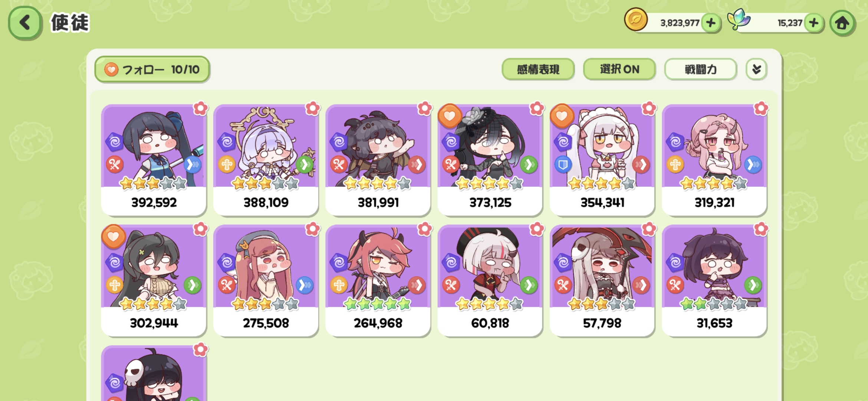Click the gold coin currency icon
The height and width of the screenshot is (401, 868).
point(636,19)
